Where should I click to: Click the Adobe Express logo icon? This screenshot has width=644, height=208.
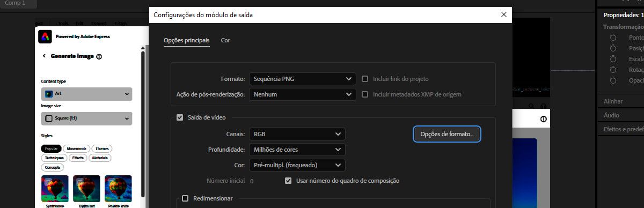tap(45, 36)
